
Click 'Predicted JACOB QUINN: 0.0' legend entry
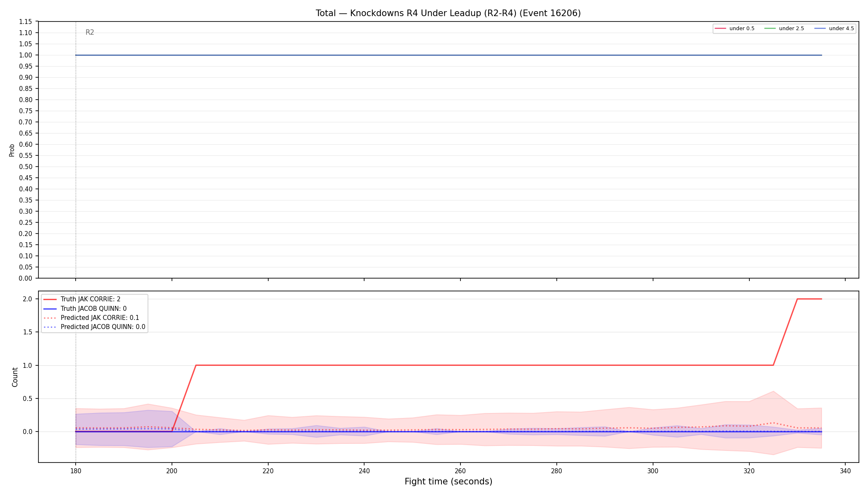coord(94,327)
